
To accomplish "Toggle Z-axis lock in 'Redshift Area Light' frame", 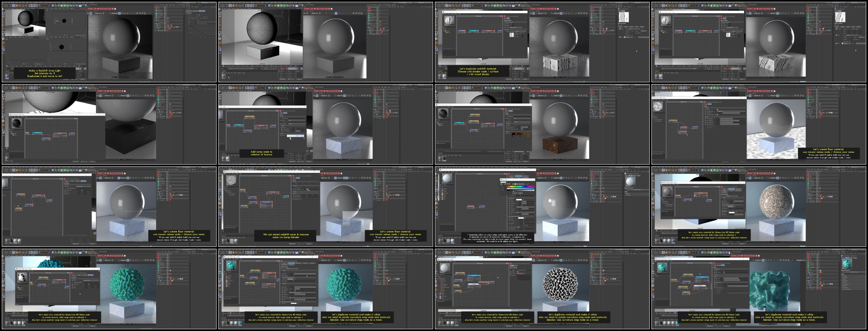I will pos(36,5).
